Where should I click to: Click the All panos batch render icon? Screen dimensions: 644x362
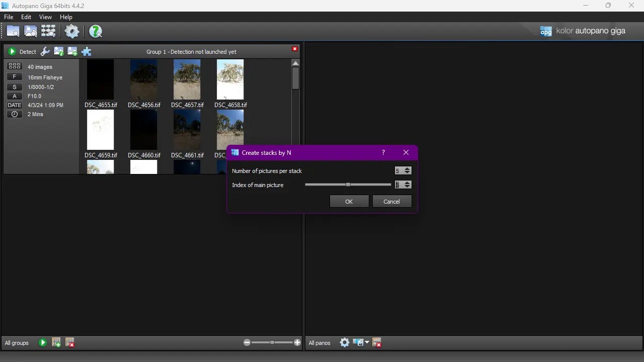click(x=358, y=342)
